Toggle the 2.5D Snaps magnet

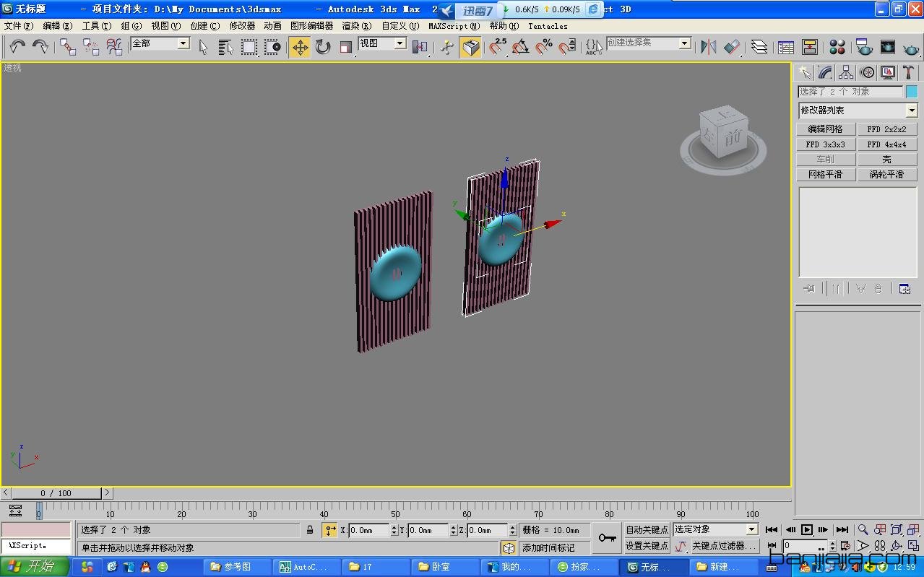tap(498, 47)
